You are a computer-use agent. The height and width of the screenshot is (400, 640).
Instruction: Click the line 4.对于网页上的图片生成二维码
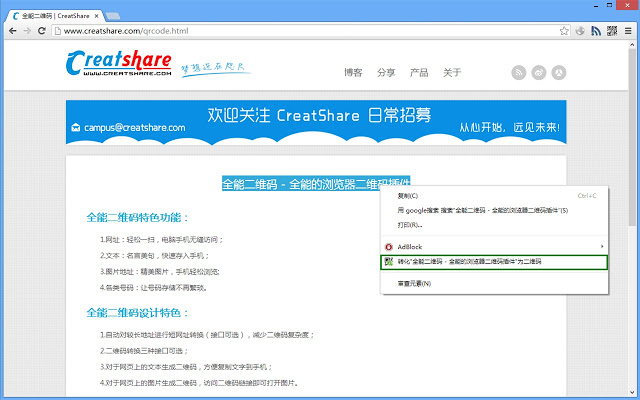click(200, 383)
